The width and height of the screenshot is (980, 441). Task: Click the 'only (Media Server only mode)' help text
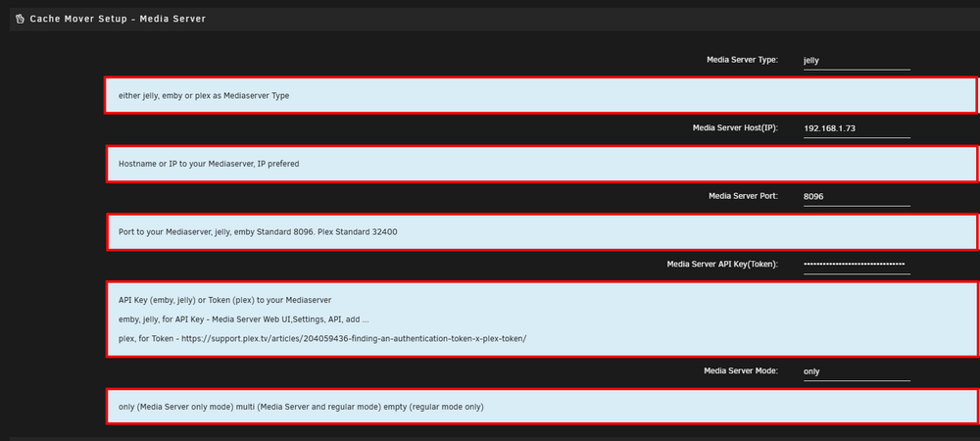click(x=301, y=408)
